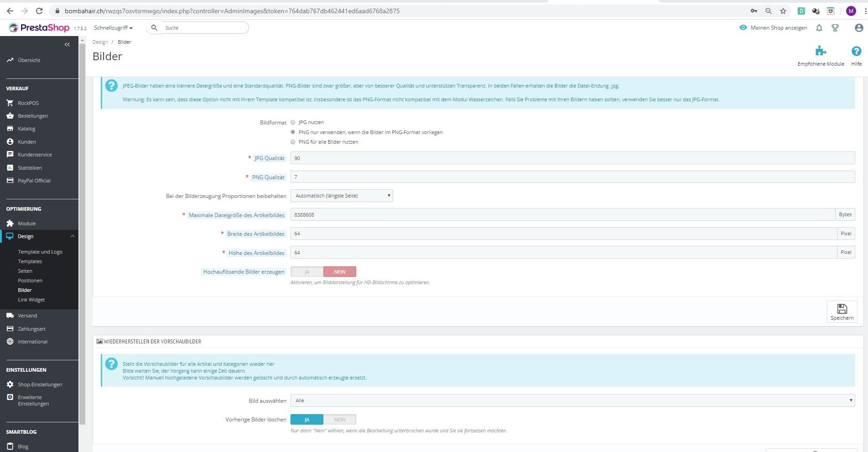Open the user profile avatar icon
Image resolution: width=868 pixels, height=452 pixels.
coord(859,28)
